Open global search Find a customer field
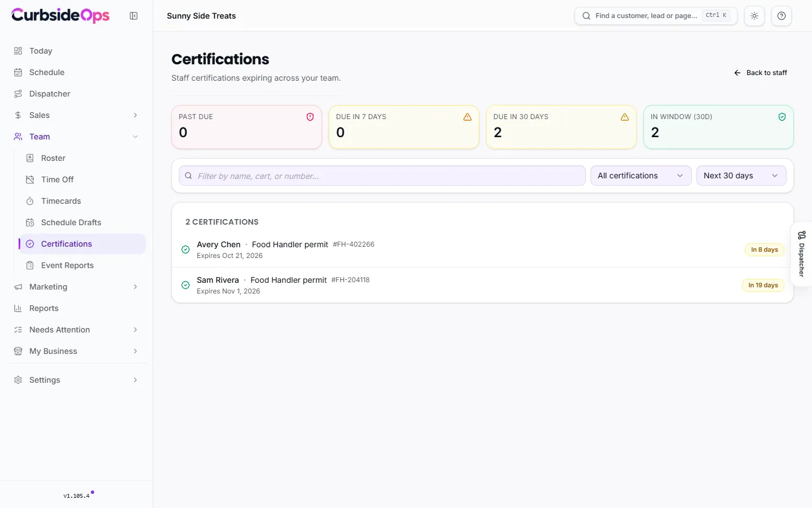Image resolution: width=812 pixels, height=508 pixels. tap(656, 16)
